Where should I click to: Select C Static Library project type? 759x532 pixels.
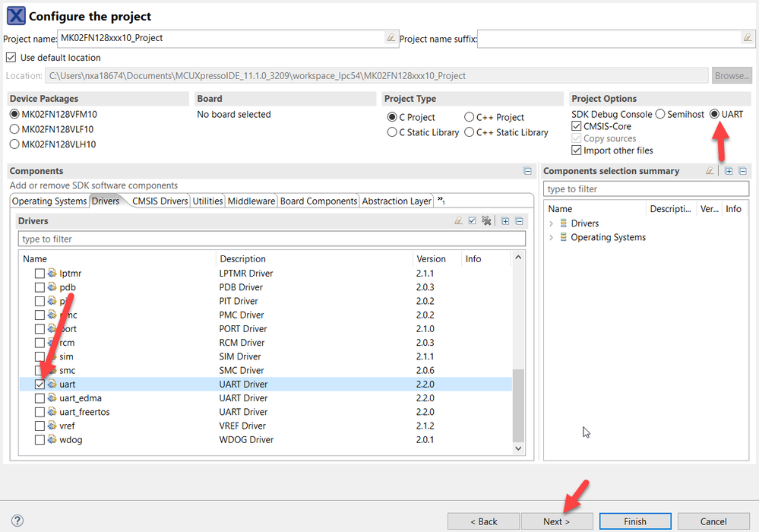392,132
